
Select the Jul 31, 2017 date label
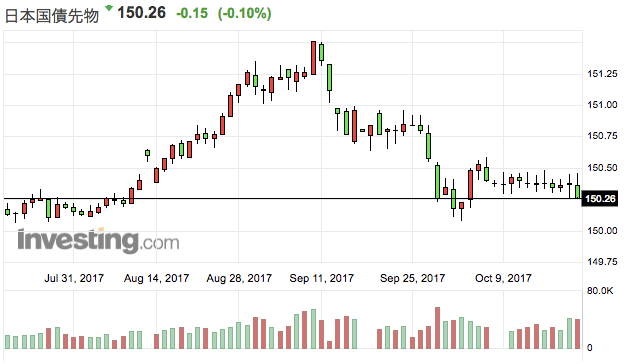[x=74, y=278]
